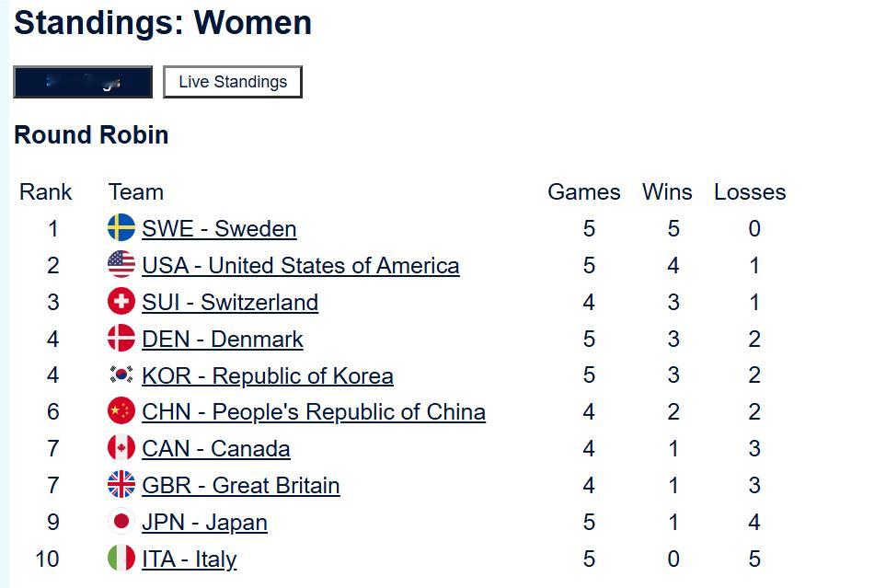Image resolution: width=886 pixels, height=588 pixels.
Task: Click the Sweden flag icon
Action: [121, 228]
